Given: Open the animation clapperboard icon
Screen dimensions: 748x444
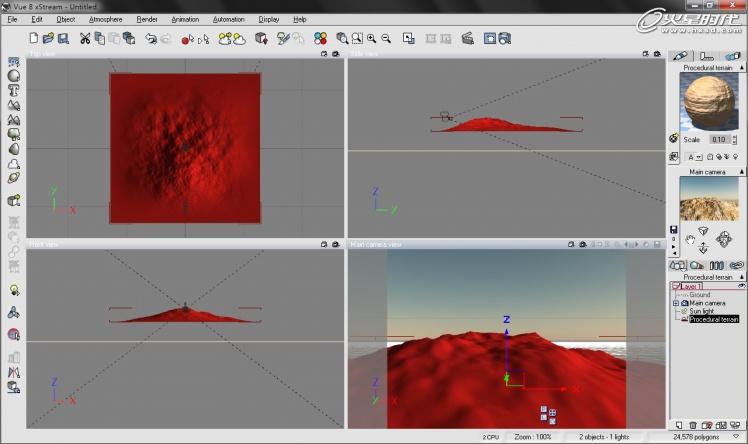Looking at the screenshot, I should point(468,38).
